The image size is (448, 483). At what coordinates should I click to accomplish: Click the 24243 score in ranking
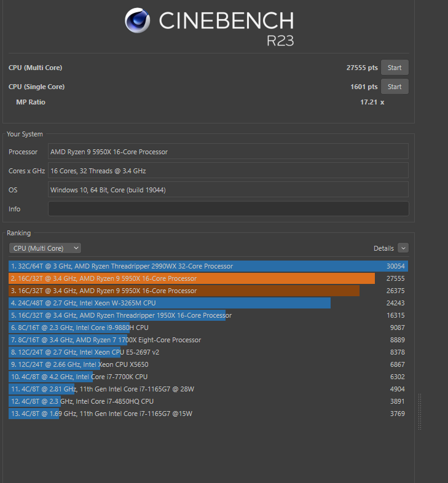(x=396, y=303)
